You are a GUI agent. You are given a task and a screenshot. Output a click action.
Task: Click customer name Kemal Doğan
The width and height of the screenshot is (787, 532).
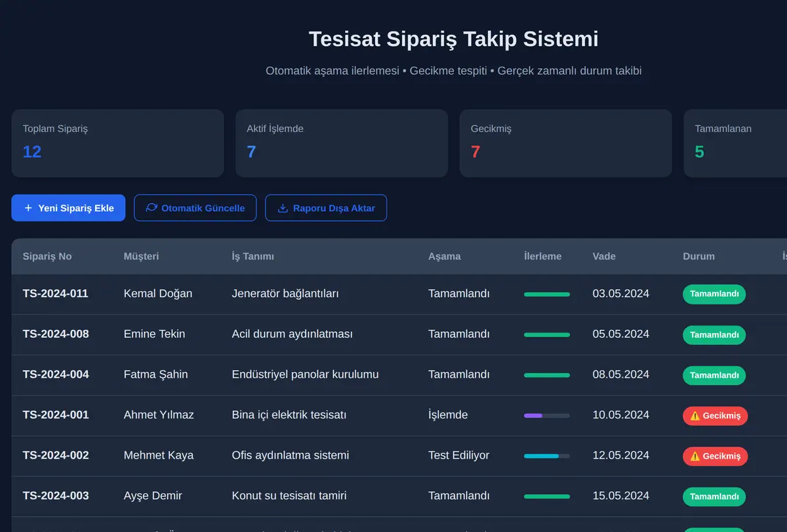pos(158,293)
